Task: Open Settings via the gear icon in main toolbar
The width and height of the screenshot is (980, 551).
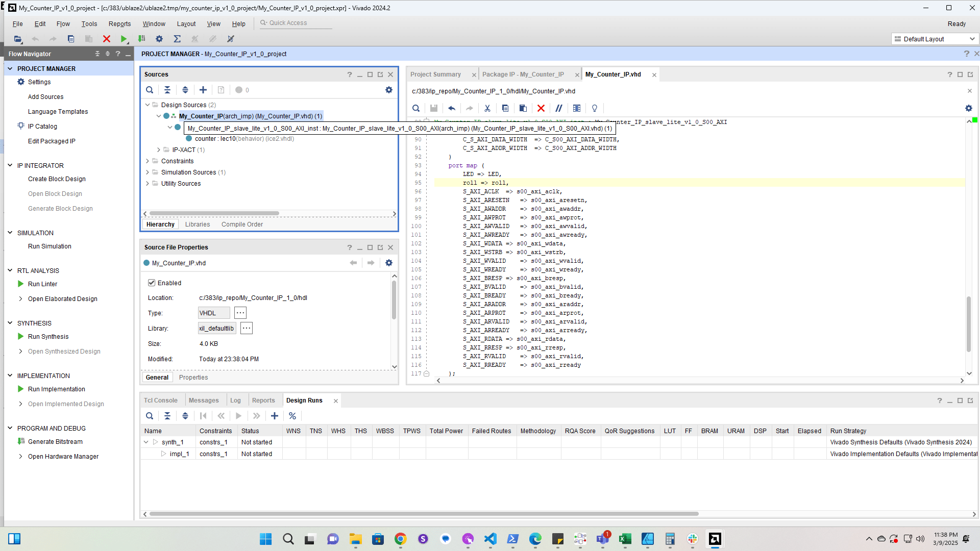Action: [159, 39]
